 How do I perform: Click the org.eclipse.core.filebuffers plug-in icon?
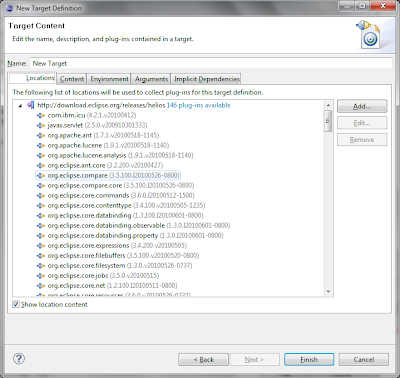pos(41,255)
